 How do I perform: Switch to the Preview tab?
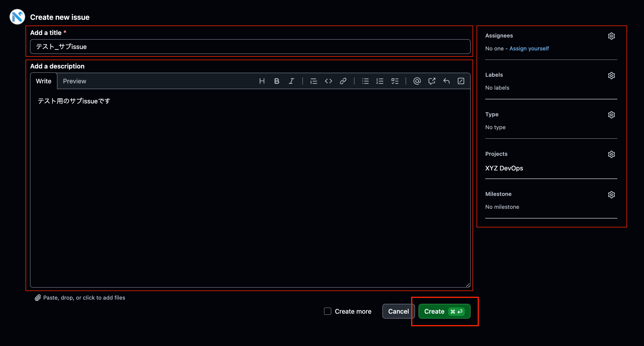click(x=75, y=81)
